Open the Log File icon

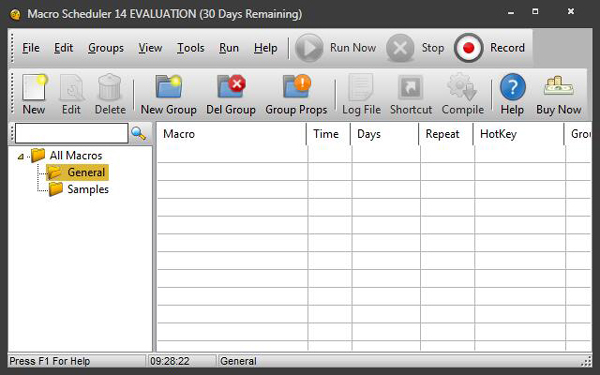[x=361, y=88]
